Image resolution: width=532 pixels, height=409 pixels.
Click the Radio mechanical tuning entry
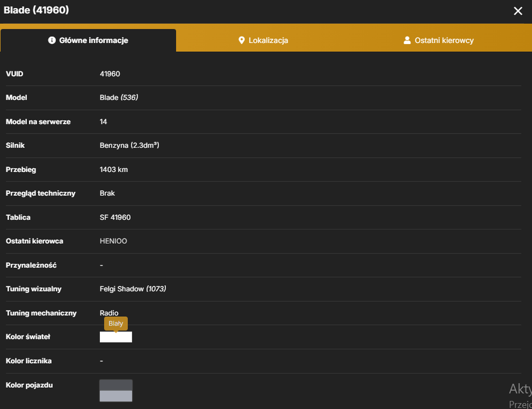[x=109, y=313]
